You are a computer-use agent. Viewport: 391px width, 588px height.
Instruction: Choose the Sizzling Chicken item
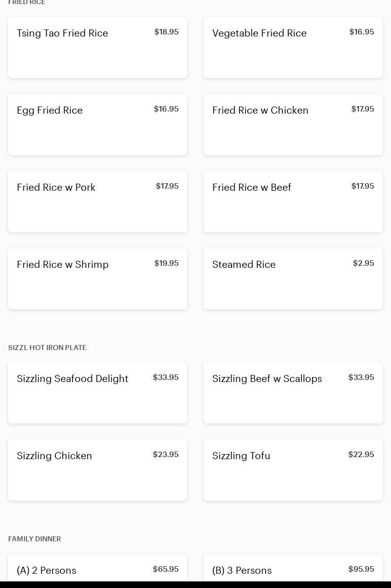(97, 470)
